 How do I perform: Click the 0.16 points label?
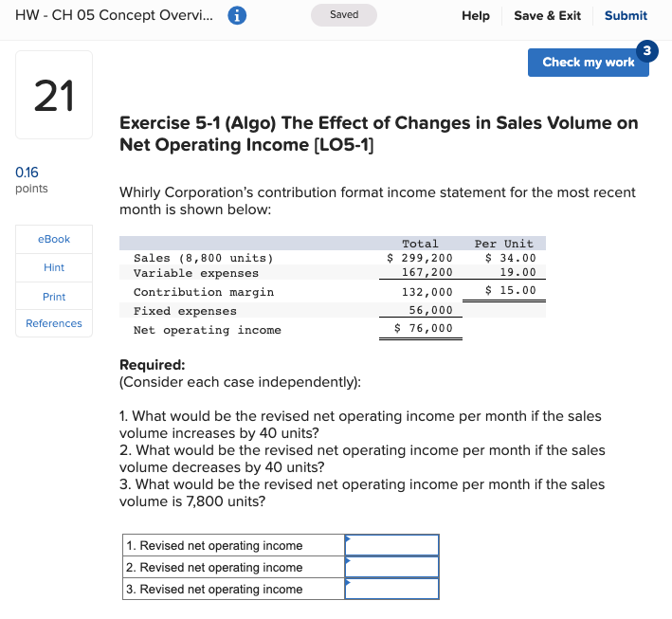31,179
